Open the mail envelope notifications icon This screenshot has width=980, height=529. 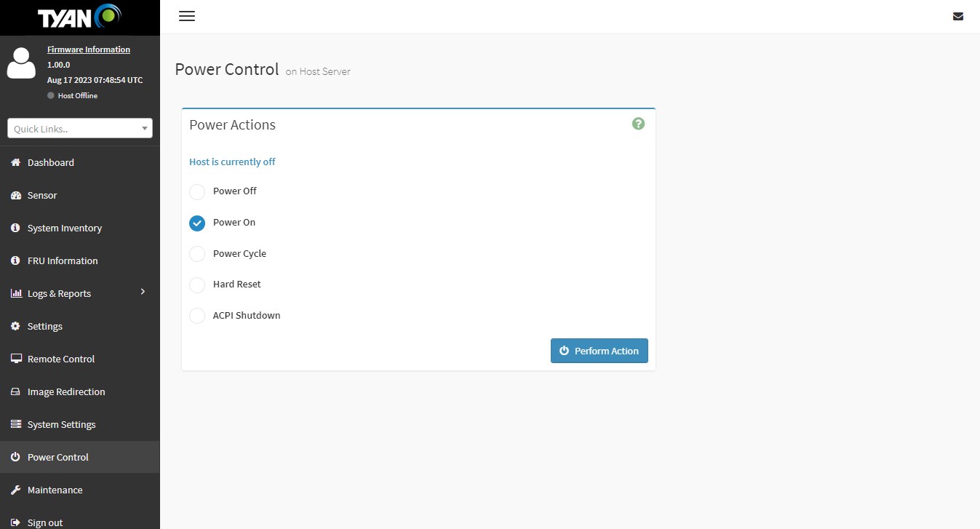click(958, 17)
